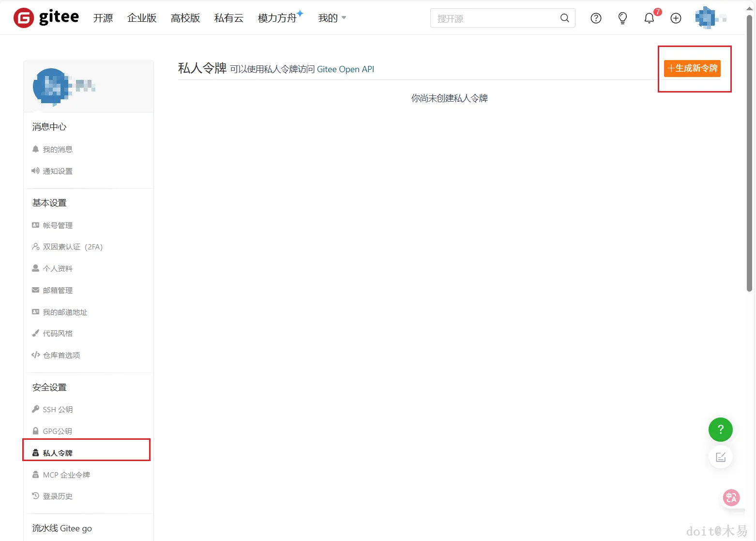756x541 pixels.
Task: Open the 企业版 menu item
Action: click(141, 18)
